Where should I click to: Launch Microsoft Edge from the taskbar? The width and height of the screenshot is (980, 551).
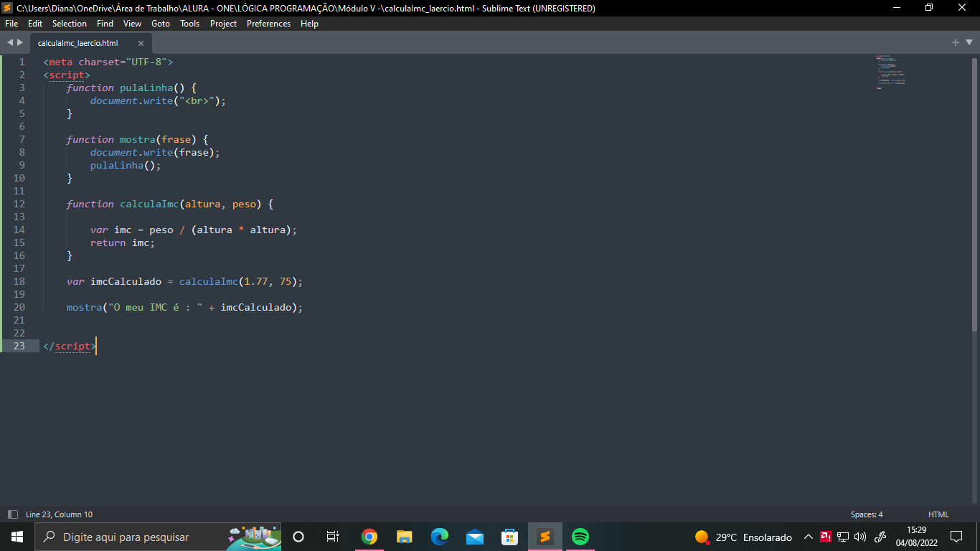click(x=440, y=537)
